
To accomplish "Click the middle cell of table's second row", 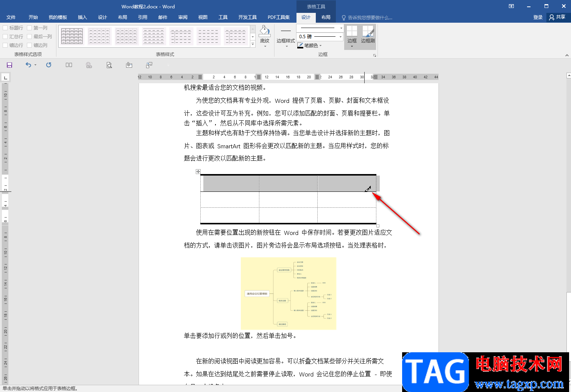I will tap(288, 199).
